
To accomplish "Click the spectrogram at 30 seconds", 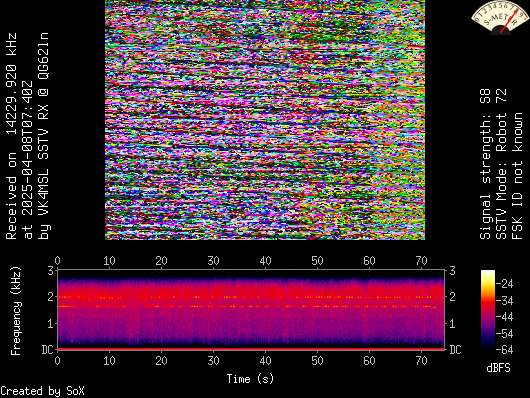I will 213,308.
